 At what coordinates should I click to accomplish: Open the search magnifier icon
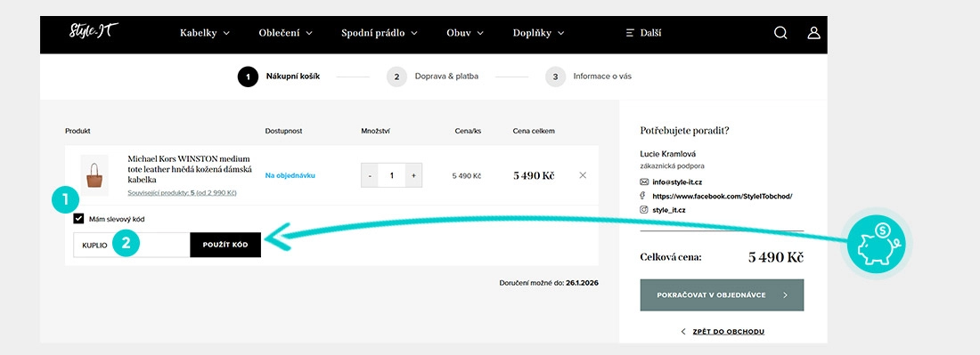click(x=780, y=32)
